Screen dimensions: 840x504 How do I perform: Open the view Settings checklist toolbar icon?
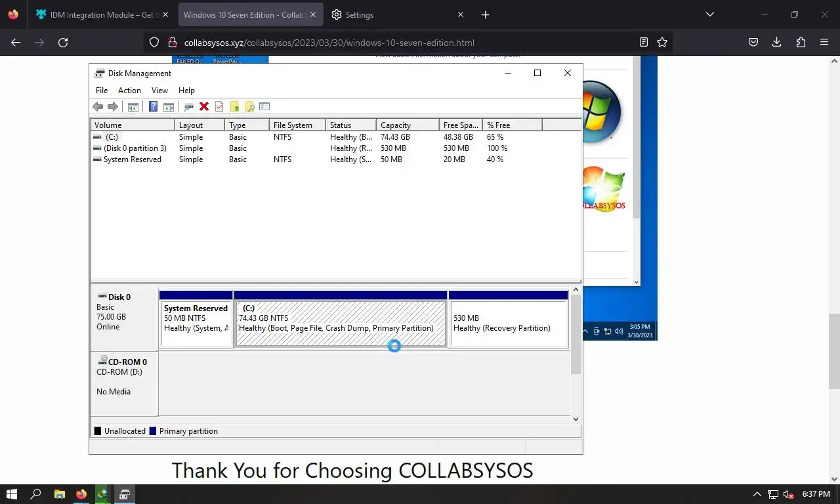click(x=264, y=106)
